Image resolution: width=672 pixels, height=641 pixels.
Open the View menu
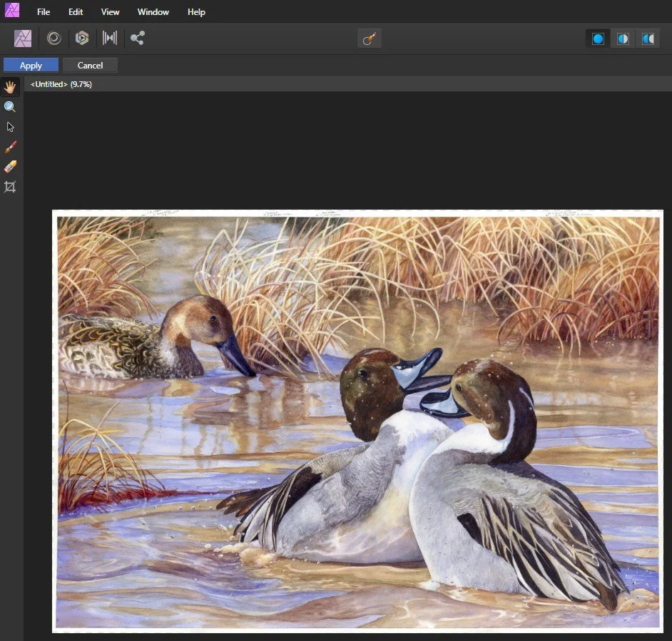[110, 12]
